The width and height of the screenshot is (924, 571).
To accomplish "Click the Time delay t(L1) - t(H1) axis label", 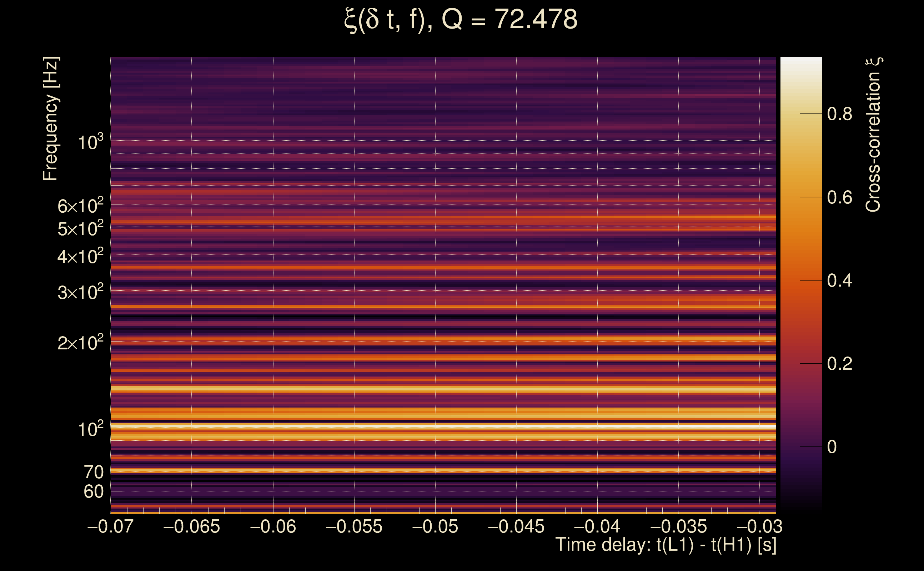I will click(x=666, y=545).
